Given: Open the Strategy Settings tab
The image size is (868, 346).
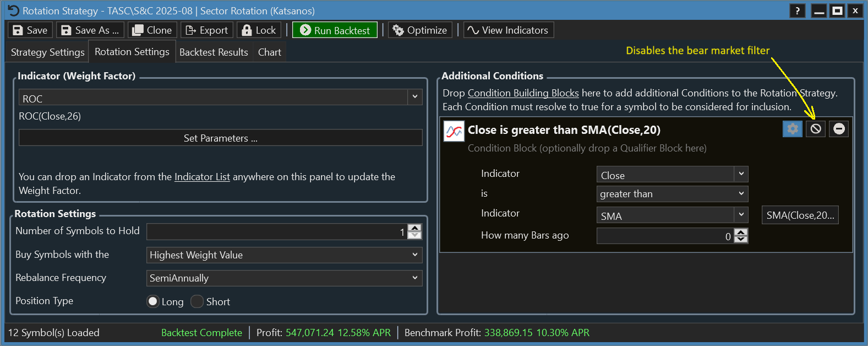Looking at the screenshot, I should 48,52.
